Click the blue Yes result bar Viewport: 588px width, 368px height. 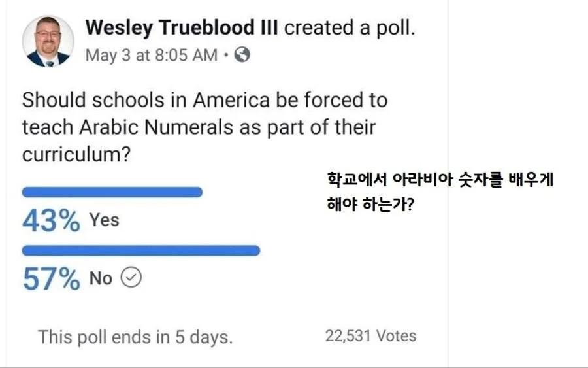click(112, 192)
